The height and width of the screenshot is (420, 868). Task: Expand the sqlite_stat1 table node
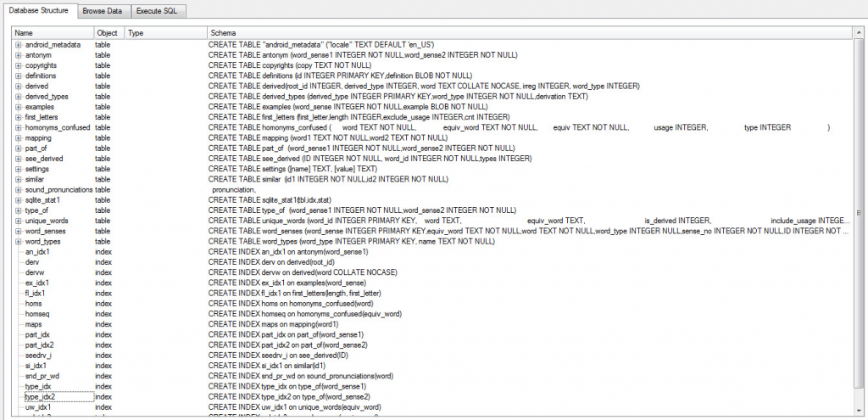(18, 199)
